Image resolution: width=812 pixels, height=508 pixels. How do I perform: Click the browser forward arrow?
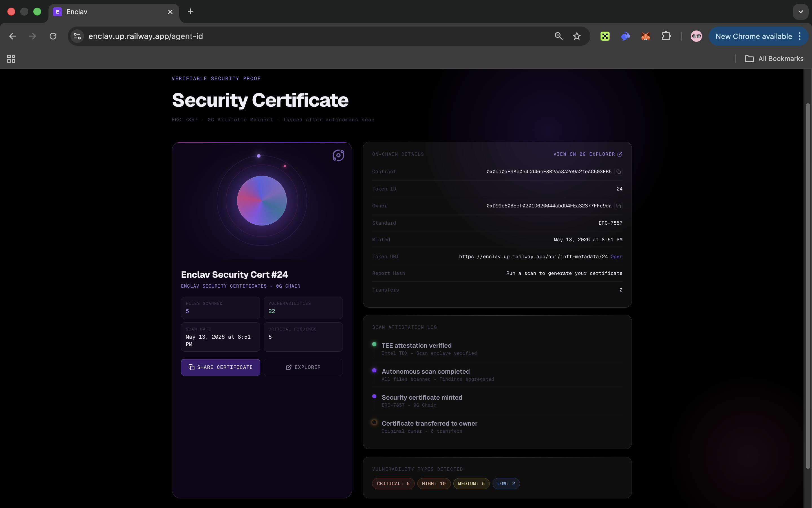tap(32, 36)
